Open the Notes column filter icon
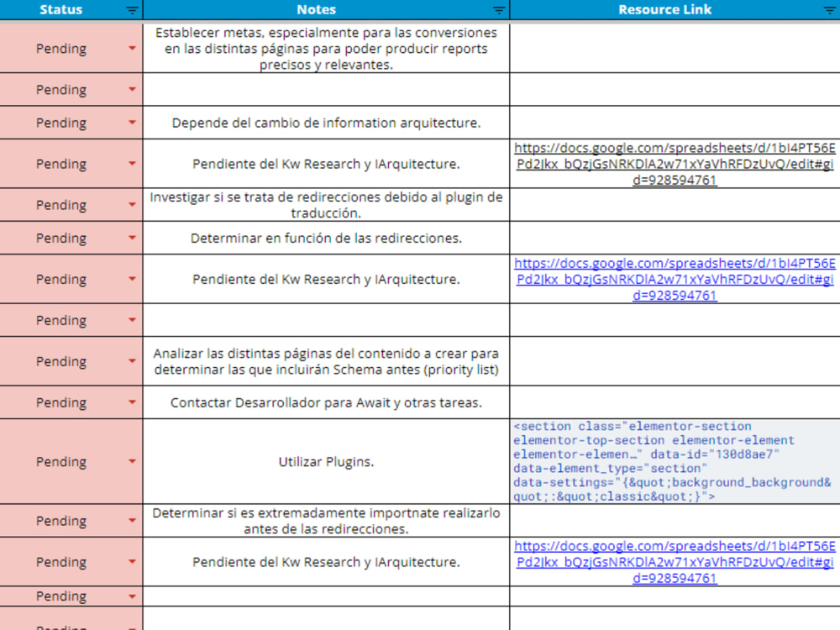 click(x=499, y=10)
